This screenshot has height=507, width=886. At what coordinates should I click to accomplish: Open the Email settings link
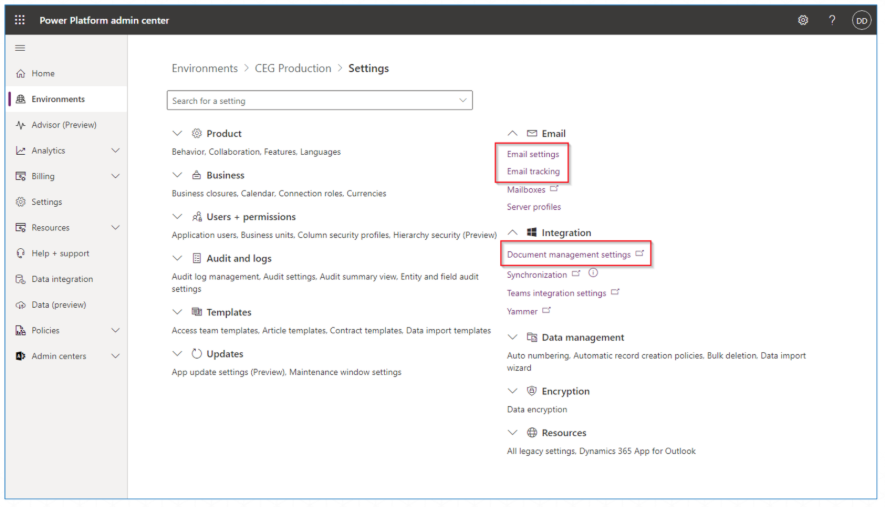click(533, 154)
